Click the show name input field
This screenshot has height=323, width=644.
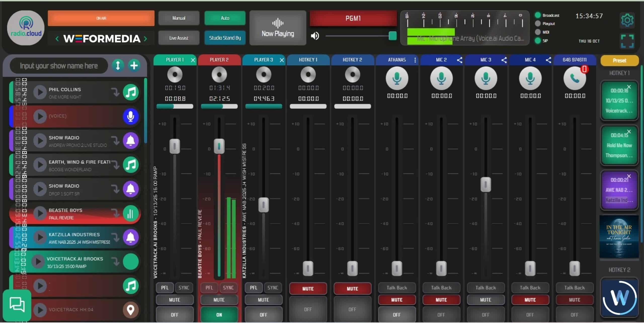[x=59, y=66]
